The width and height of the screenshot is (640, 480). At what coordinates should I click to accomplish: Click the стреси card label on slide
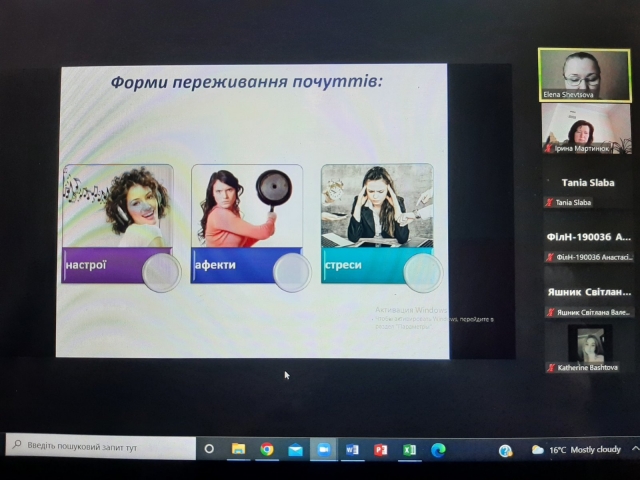[343, 265]
